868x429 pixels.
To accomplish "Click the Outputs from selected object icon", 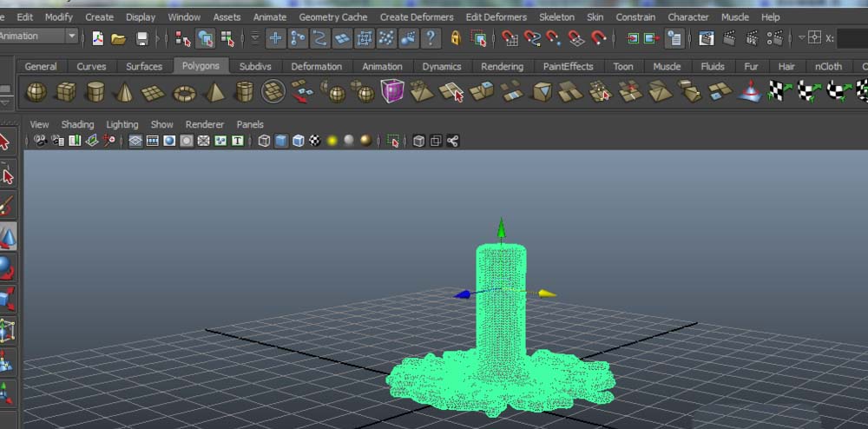I will [x=652, y=38].
